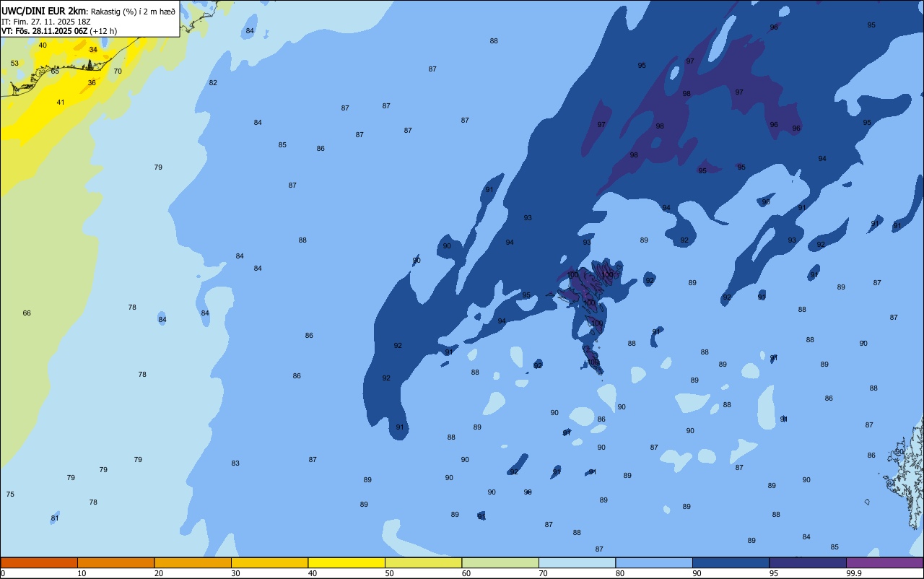
Task: Click the dark orange 0–10 legend swatch
Action: (x=39, y=562)
